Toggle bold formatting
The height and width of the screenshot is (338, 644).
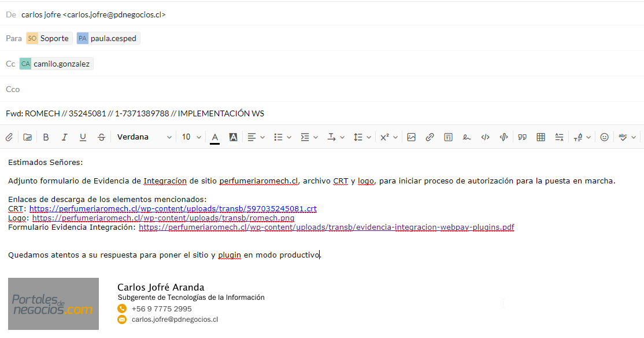(46, 137)
